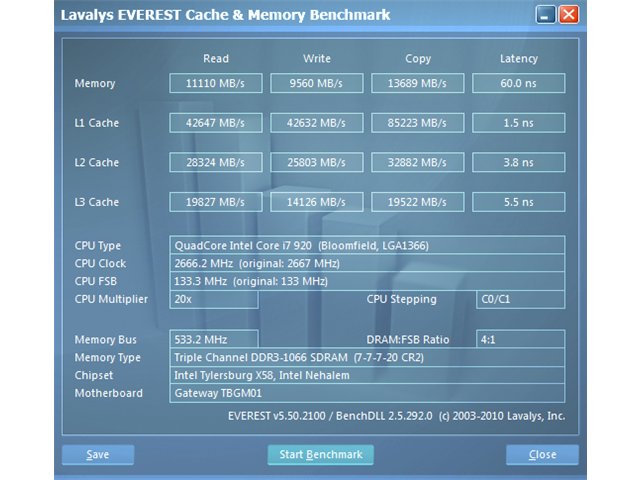The width and height of the screenshot is (640, 480).
Task: Click the Memory Type label
Action: (107, 358)
